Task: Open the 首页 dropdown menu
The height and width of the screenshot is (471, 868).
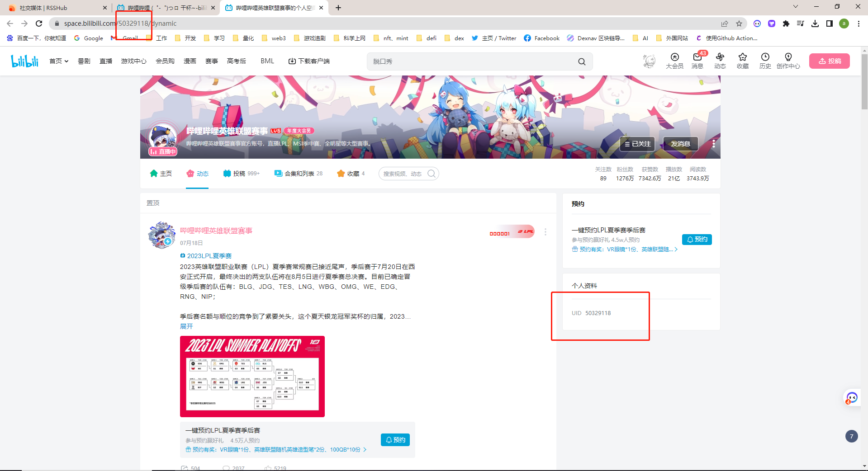Action: point(59,61)
